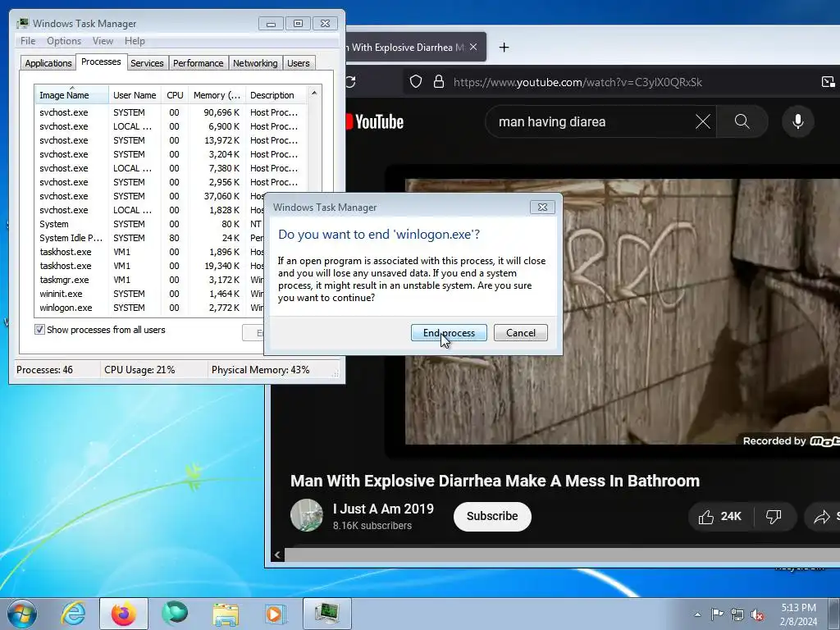The height and width of the screenshot is (630, 840).
Task: Click the site security padlock icon
Action: coord(439,81)
